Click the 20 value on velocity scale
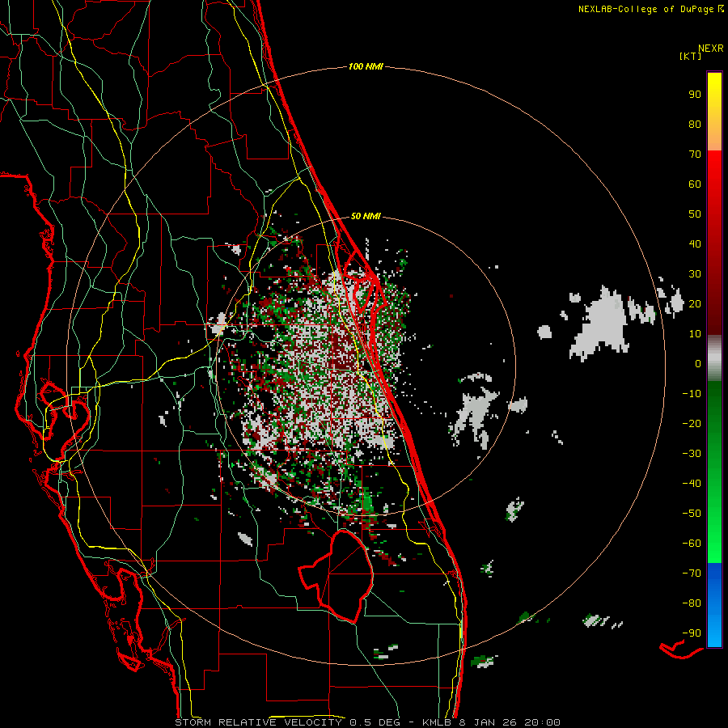This screenshot has height=728, width=728. coord(695,304)
